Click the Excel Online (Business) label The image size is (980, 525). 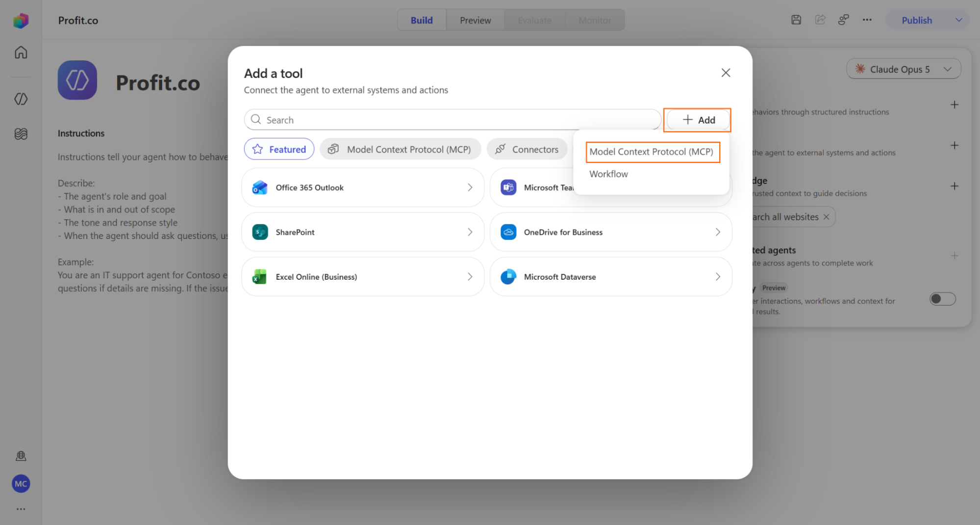tap(316, 277)
